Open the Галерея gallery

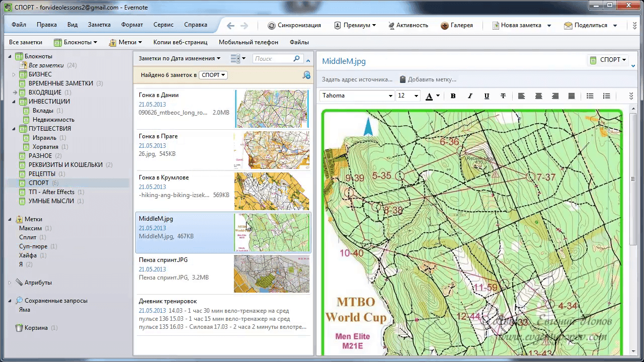pyautogui.click(x=457, y=25)
